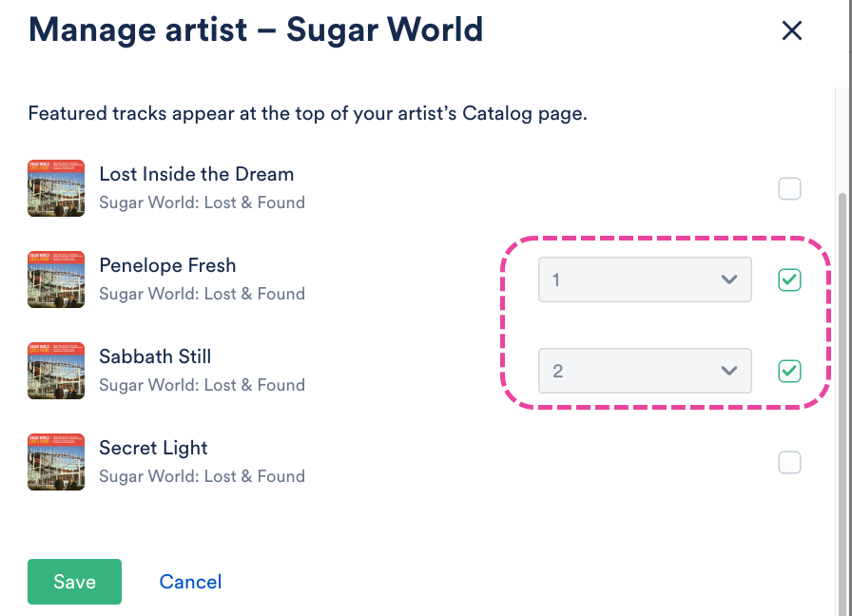Screen dimensions: 852x616
Task: Click chevron arrow on position 2 dropdown
Action: pyautogui.click(x=729, y=371)
